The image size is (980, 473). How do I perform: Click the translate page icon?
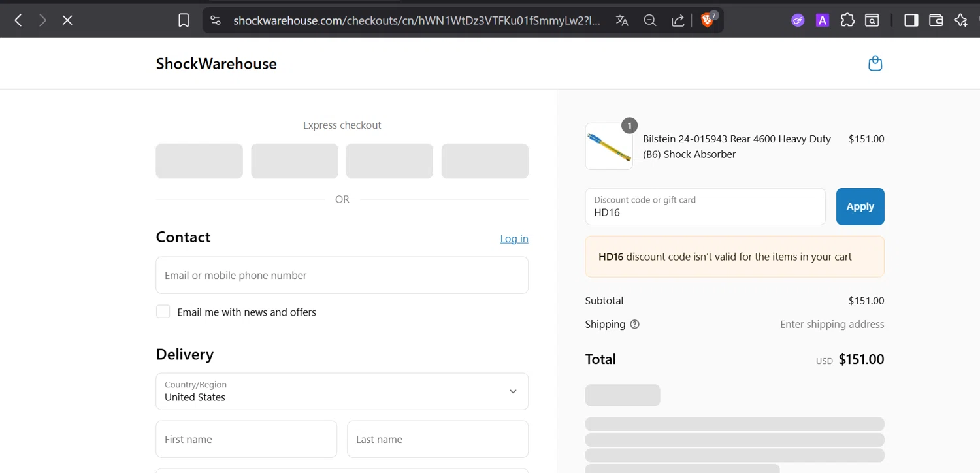click(x=622, y=20)
